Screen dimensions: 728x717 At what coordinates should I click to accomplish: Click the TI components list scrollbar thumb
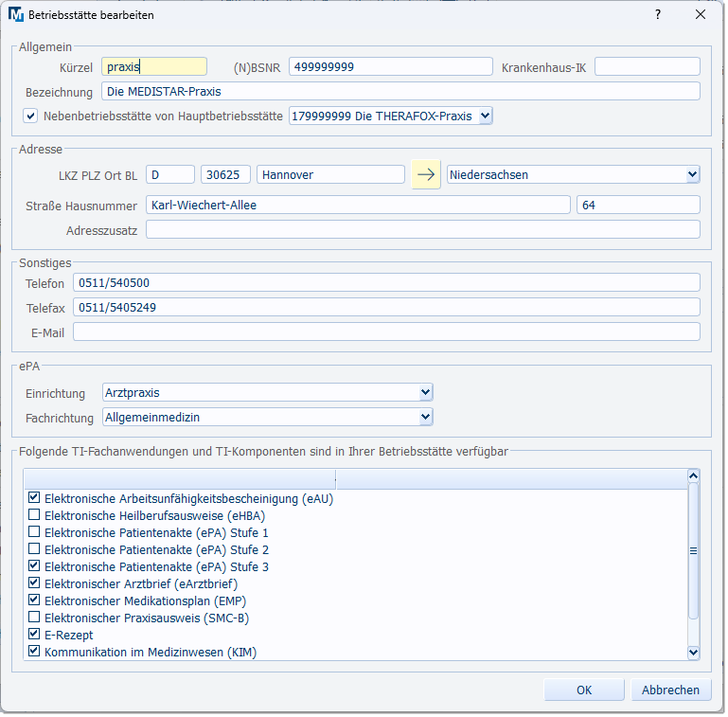pyautogui.click(x=693, y=549)
